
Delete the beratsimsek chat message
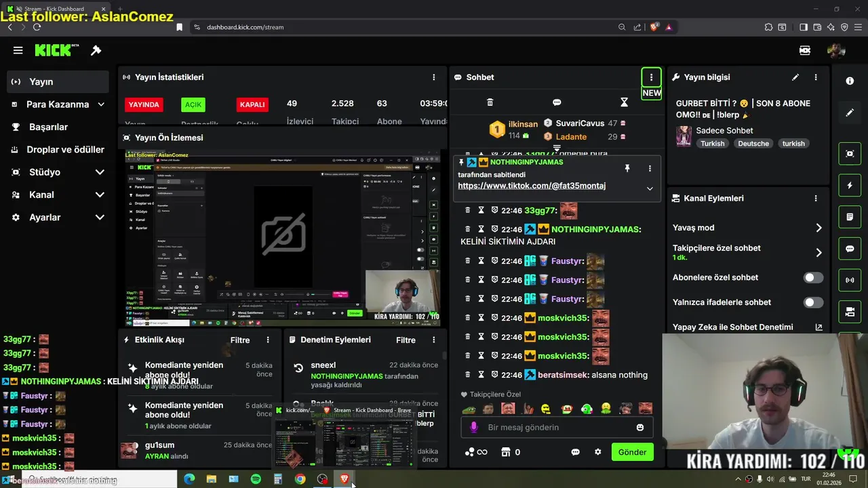tap(467, 375)
